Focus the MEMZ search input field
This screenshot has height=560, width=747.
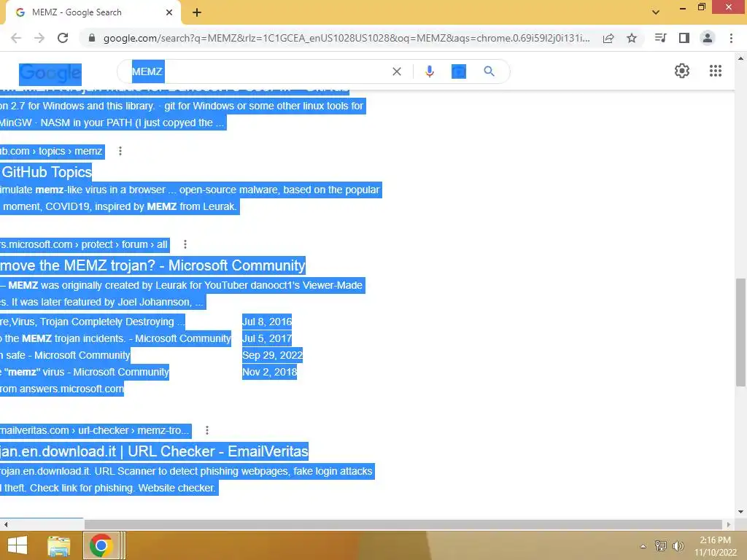[x=258, y=71]
